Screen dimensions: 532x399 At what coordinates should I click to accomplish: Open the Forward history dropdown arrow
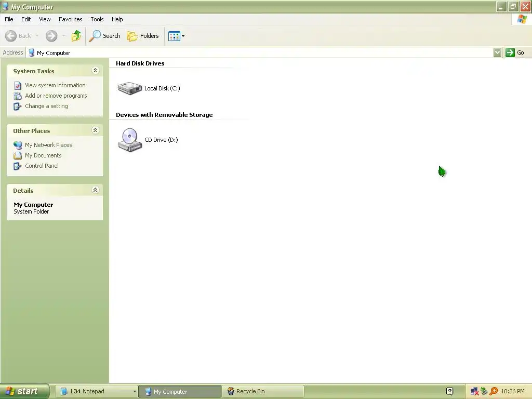coord(64,36)
